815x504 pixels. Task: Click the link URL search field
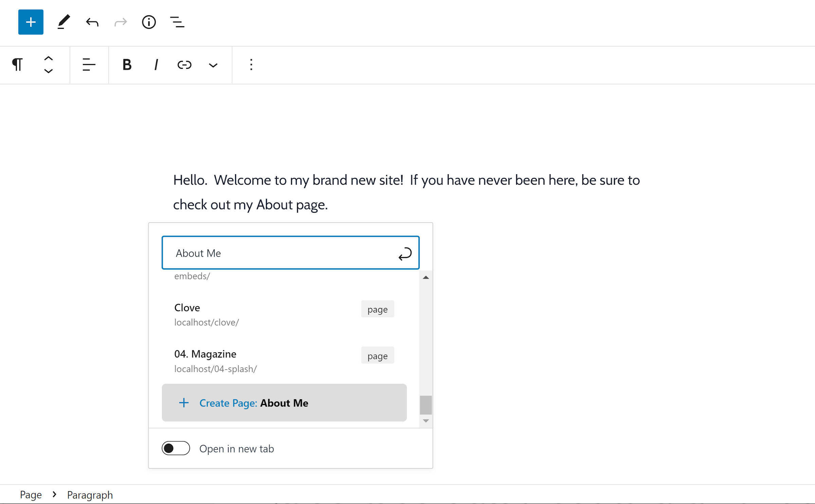pyautogui.click(x=278, y=253)
